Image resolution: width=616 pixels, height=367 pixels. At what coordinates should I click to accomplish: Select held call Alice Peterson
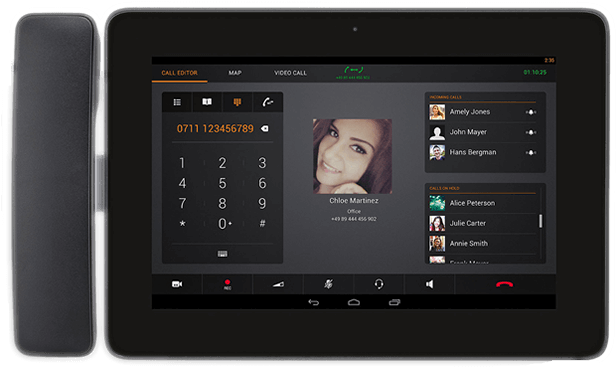click(x=482, y=203)
